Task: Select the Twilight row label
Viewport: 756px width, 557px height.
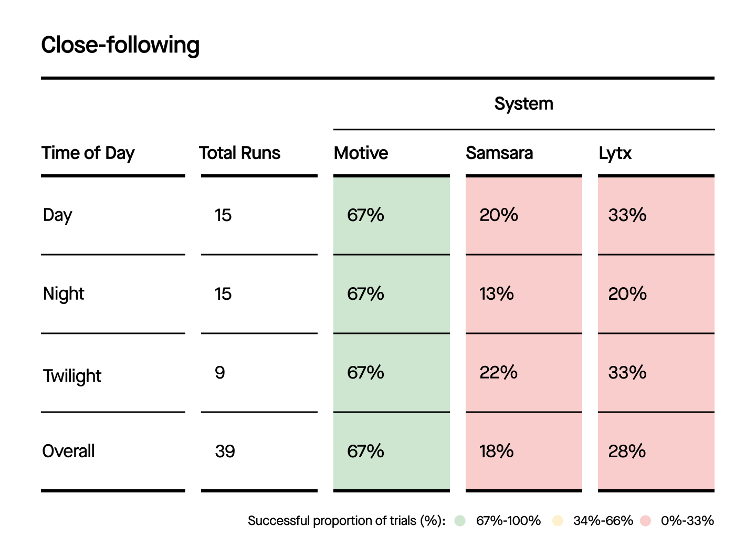Action: coord(72,376)
